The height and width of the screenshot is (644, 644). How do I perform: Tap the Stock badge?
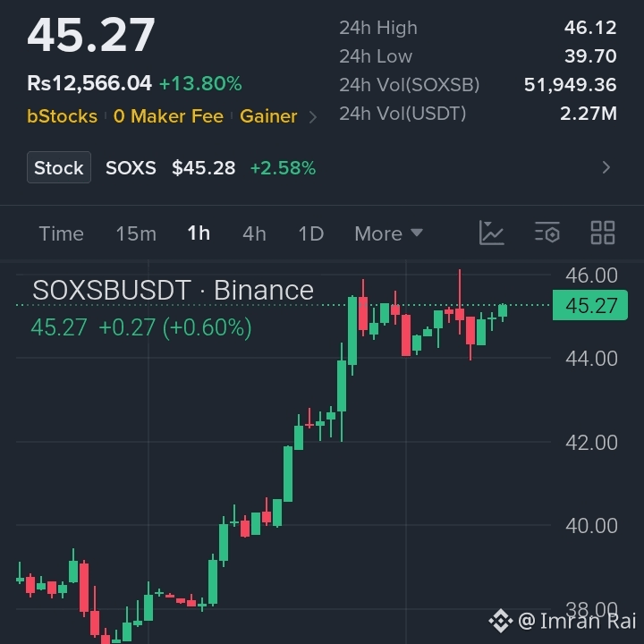click(59, 167)
